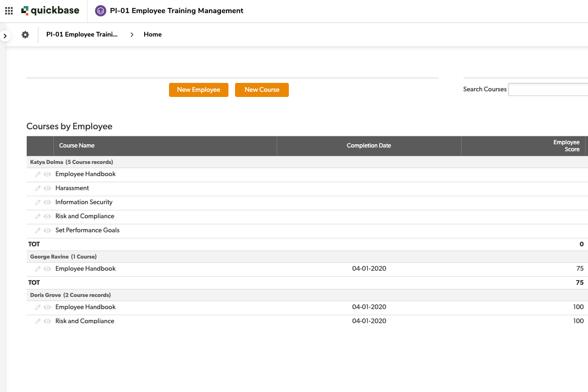Edit Doris Grove's Risk and Compliance record
The height and width of the screenshot is (392, 588).
[x=37, y=321]
